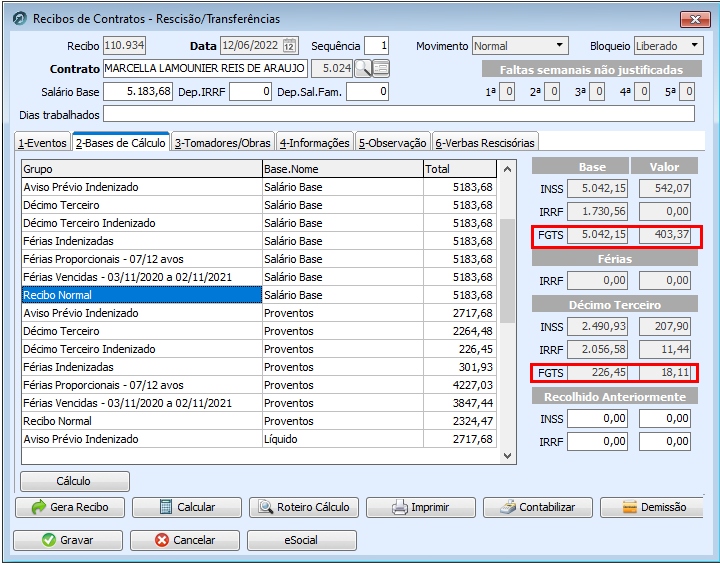Viewport: 720px width, 563px height.
Task: Open the 3-Tomadores/Obras tab
Action: 223,143
